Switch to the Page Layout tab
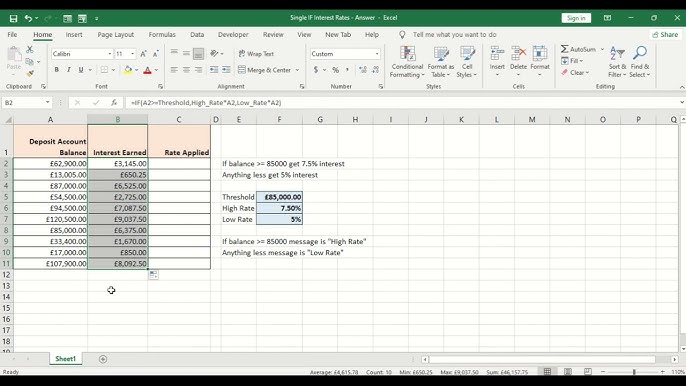 (x=116, y=35)
